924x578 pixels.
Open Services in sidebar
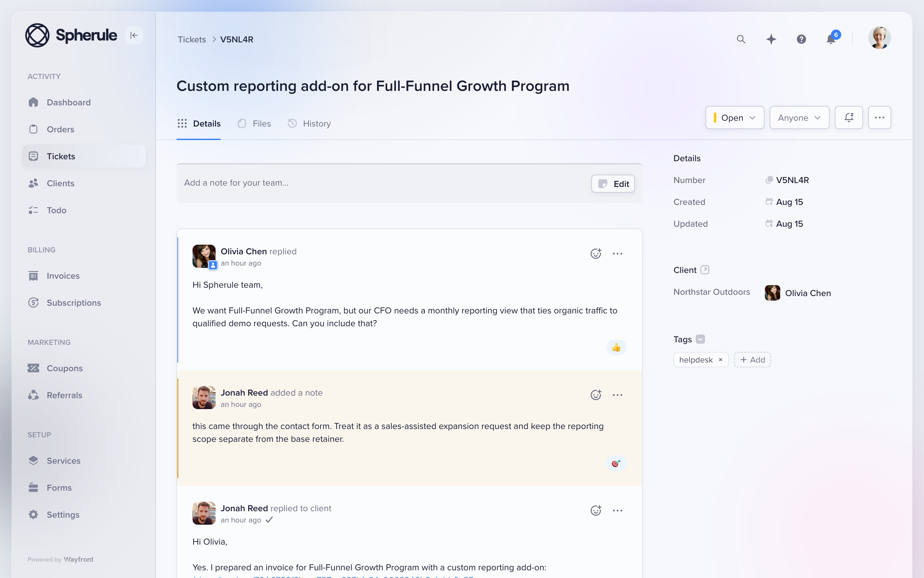[84, 461]
